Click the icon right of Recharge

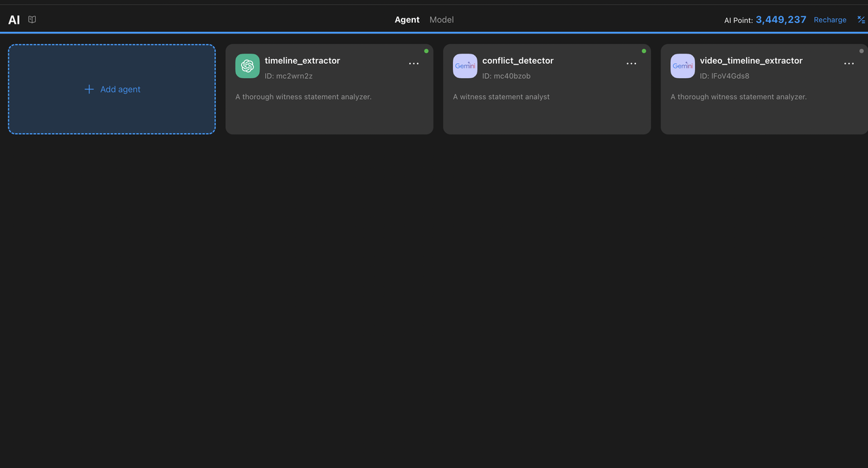coord(861,20)
